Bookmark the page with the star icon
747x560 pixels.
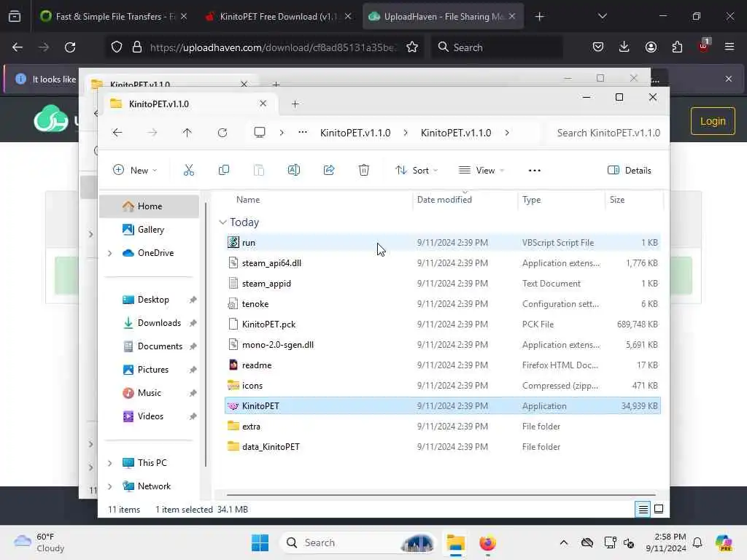pyautogui.click(x=412, y=47)
